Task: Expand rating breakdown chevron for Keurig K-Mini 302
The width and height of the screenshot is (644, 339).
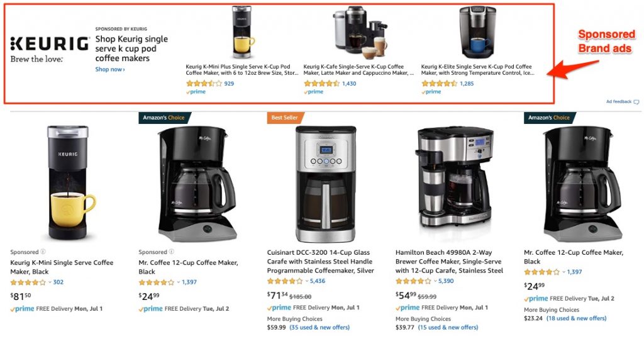Action: 50,282
